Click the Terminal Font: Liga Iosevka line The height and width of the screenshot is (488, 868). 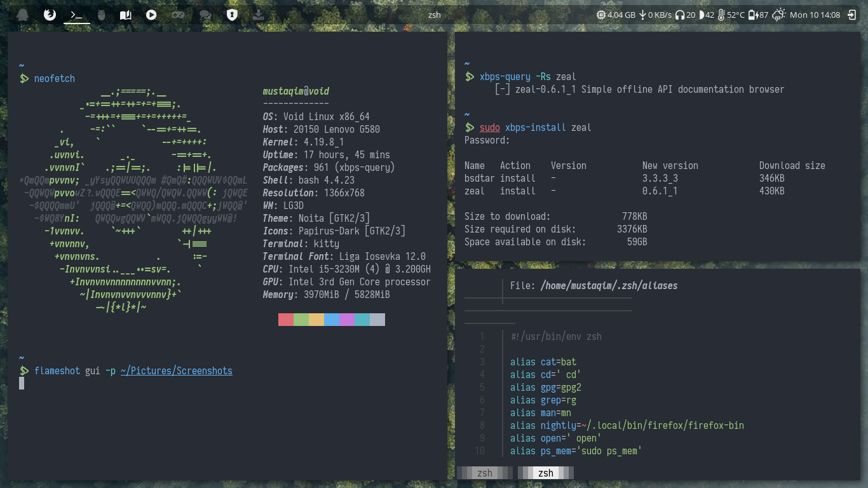coord(344,257)
